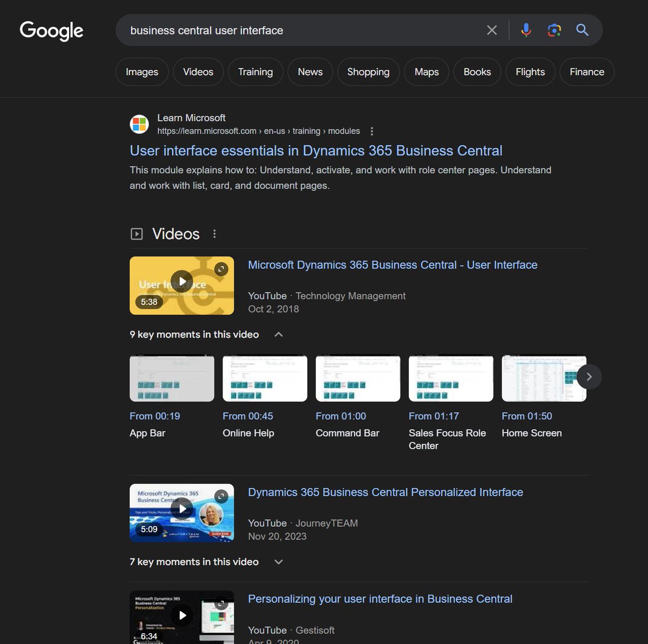This screenshot has height=644, width=648.
Task: Open three-dot menu for Learn Microsoft result
Action: (372, 131)
